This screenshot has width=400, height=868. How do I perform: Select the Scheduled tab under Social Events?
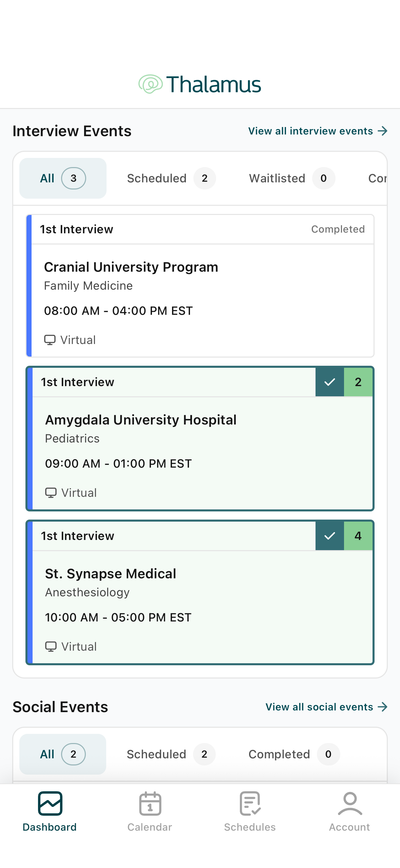coord(171,754)
